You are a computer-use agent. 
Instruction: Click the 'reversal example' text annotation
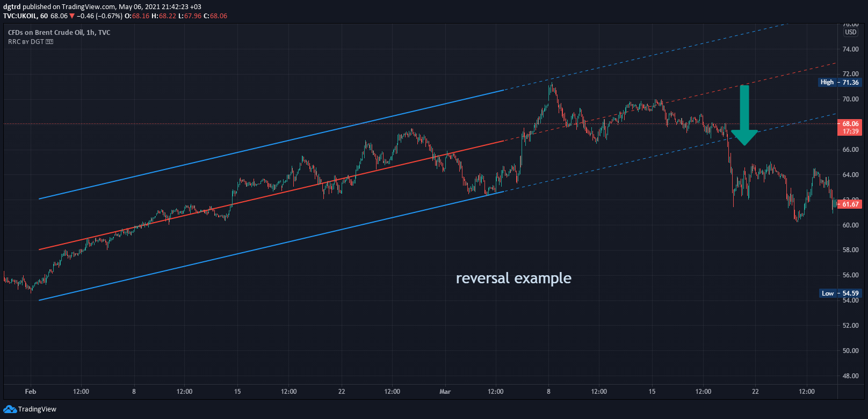pyautogui.click(x=513, y=278)
